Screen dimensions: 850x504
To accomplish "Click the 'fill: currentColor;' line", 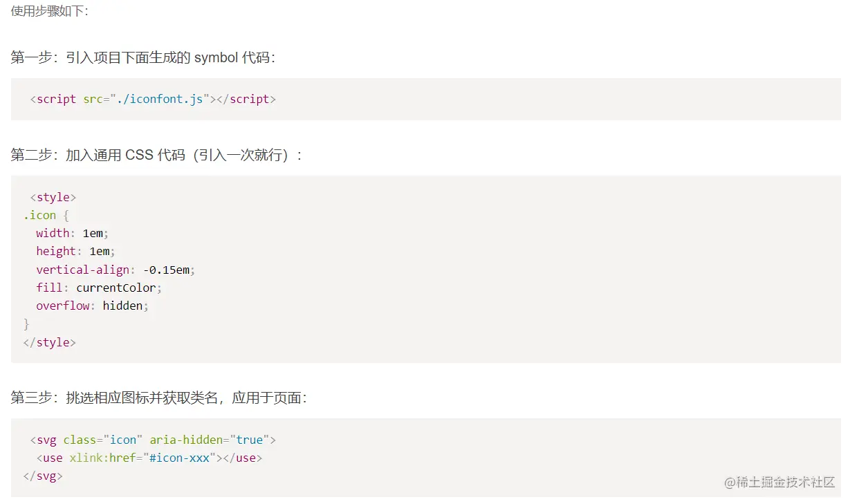I will tap(99, 288).
